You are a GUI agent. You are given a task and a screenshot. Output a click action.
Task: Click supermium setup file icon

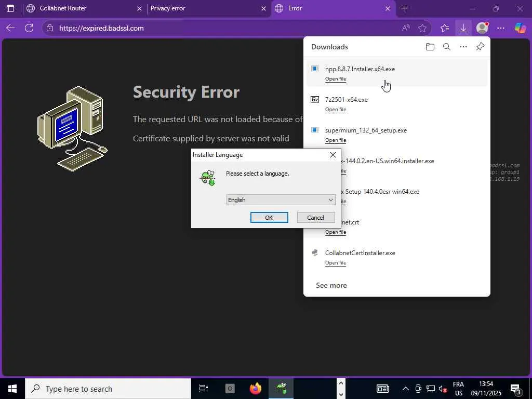point(315,130)
